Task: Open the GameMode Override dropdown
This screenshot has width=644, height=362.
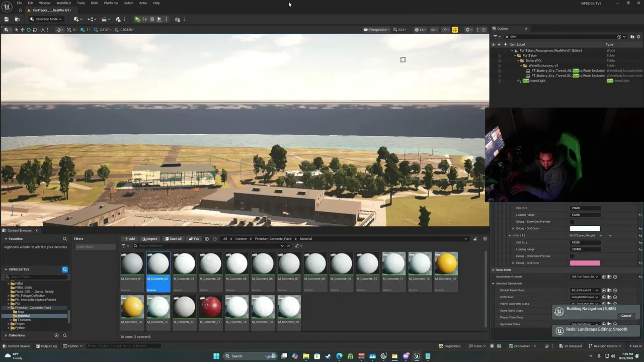Action: pos(585,277)
